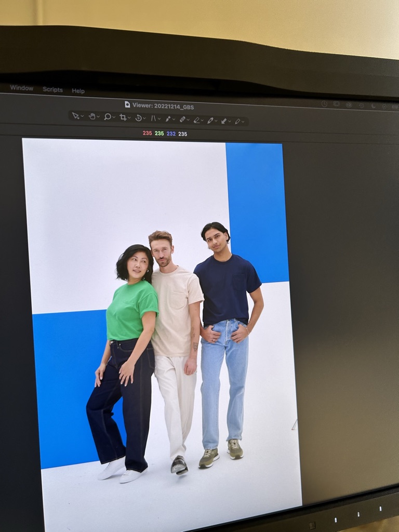The image size is (399, 532).
Task: Click the Viewer: 20221214_GBS title
Action: tap(163, 106)
